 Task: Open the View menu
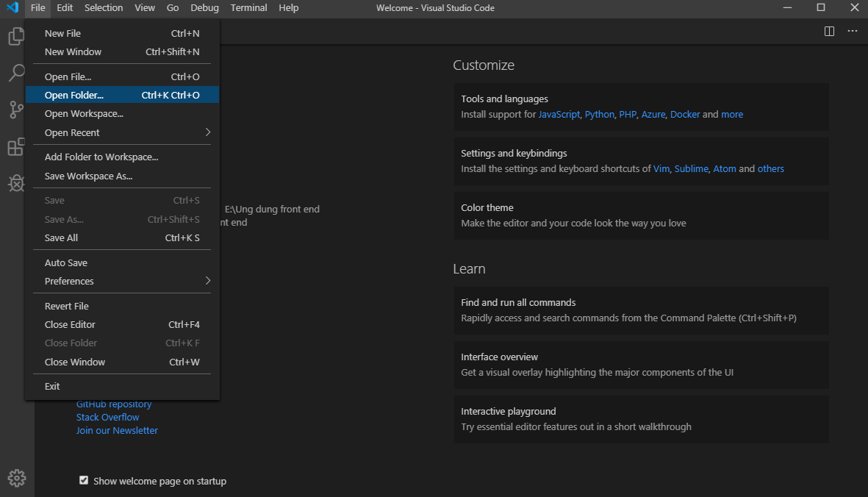point(145,8)
